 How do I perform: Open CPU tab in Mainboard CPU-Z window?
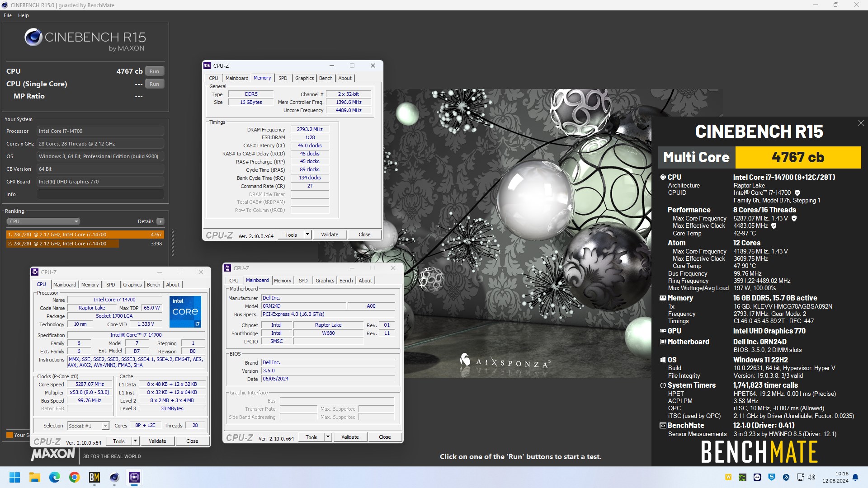pos(234,281)
